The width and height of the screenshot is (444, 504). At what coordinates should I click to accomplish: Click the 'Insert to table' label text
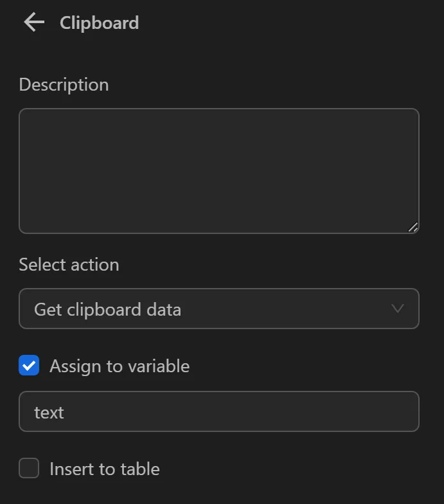click(x=104, y=469)
